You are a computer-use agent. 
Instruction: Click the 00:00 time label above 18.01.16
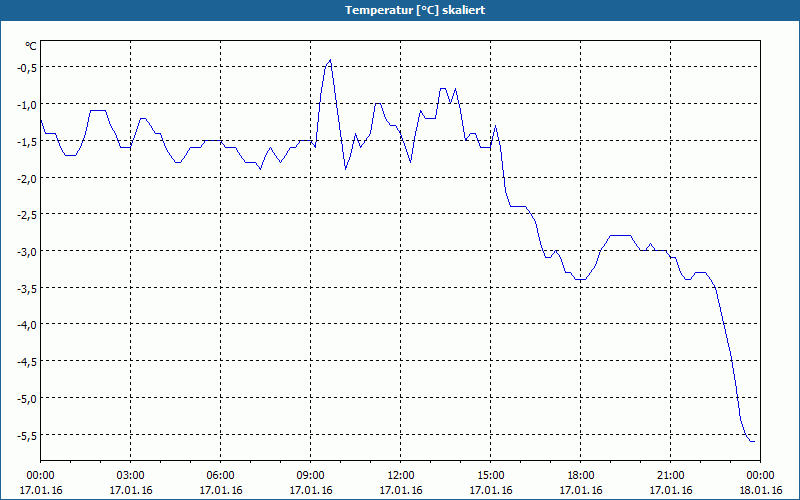click(x=761, y=476)
